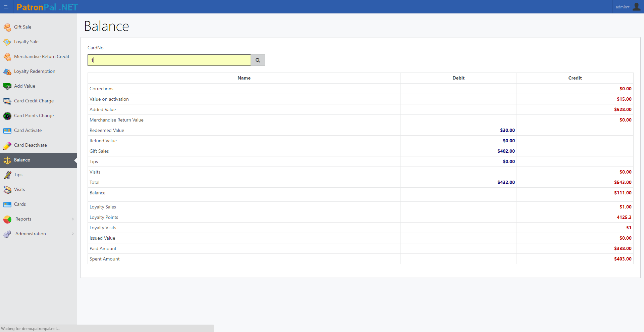Click the Tips pen icon

tap(7, 175)
